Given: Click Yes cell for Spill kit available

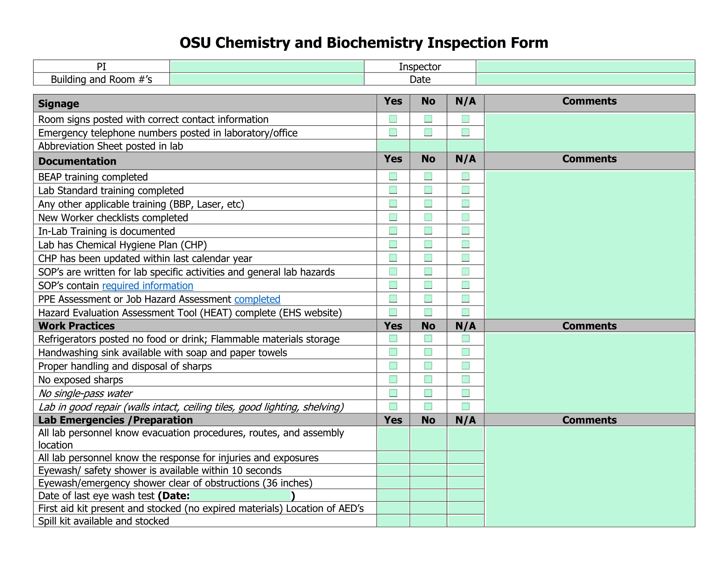Looking at the screenshot, I should [393, 521].
